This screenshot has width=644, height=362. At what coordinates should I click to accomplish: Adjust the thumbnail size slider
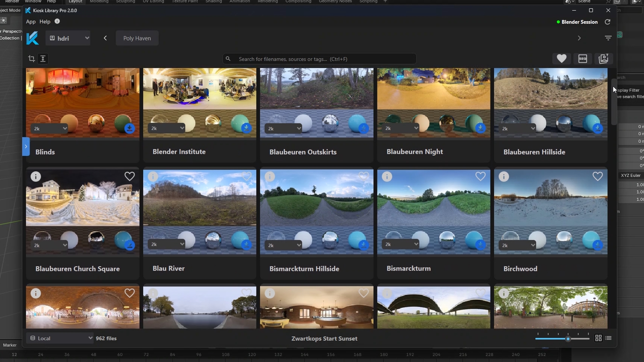coord(568,339)
